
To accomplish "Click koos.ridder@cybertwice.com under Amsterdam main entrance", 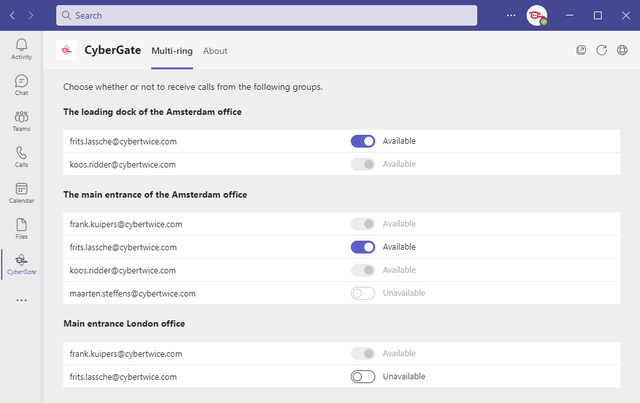I will click(122, 271).
